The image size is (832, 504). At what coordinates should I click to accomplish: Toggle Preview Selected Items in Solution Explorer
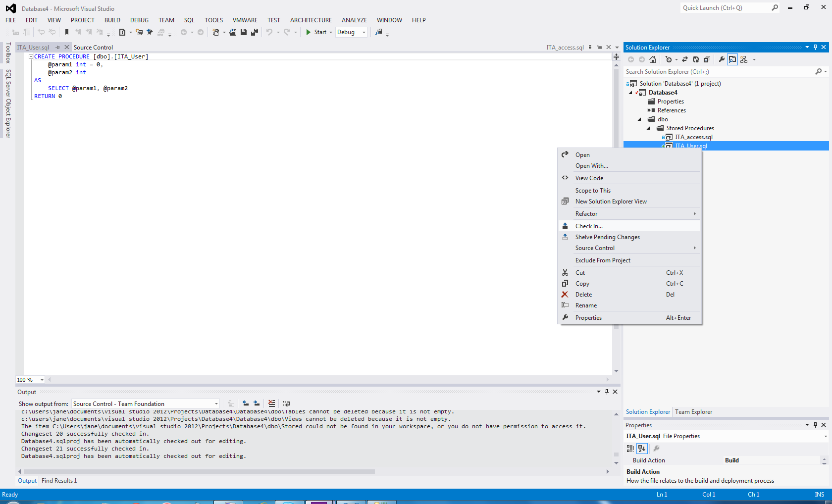(x=732, y=59)
